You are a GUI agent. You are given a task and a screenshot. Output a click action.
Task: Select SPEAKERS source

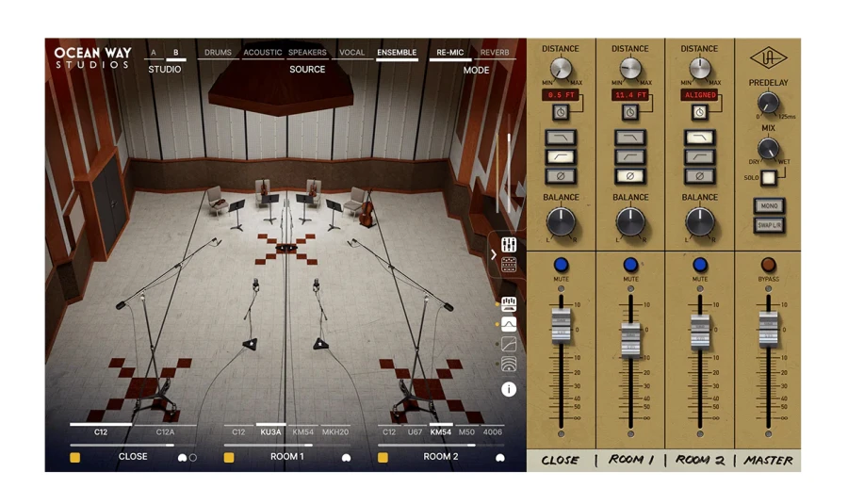307,53
